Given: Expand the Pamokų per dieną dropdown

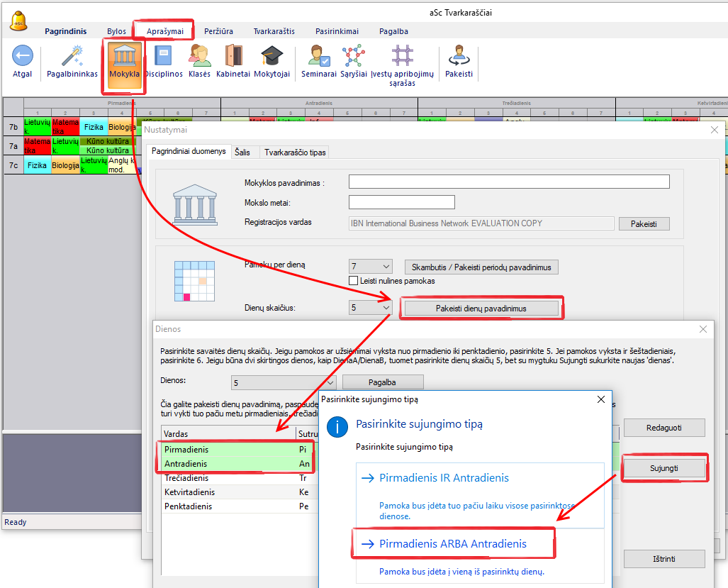Looking at the screenshot, I should coord(386,267).
